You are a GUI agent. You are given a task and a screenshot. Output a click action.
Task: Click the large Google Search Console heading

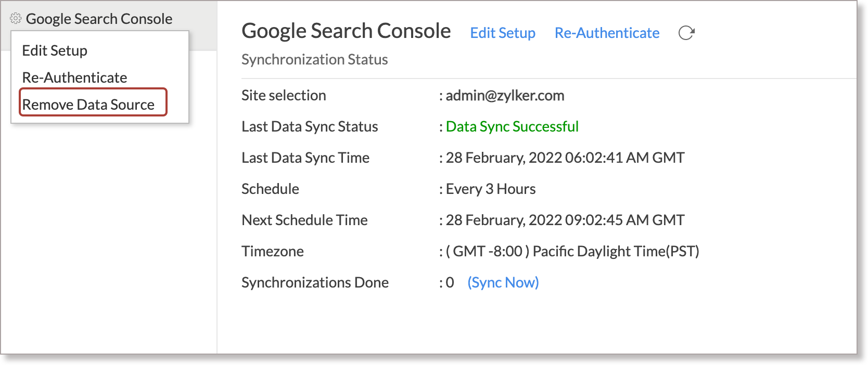pos(346,31)
